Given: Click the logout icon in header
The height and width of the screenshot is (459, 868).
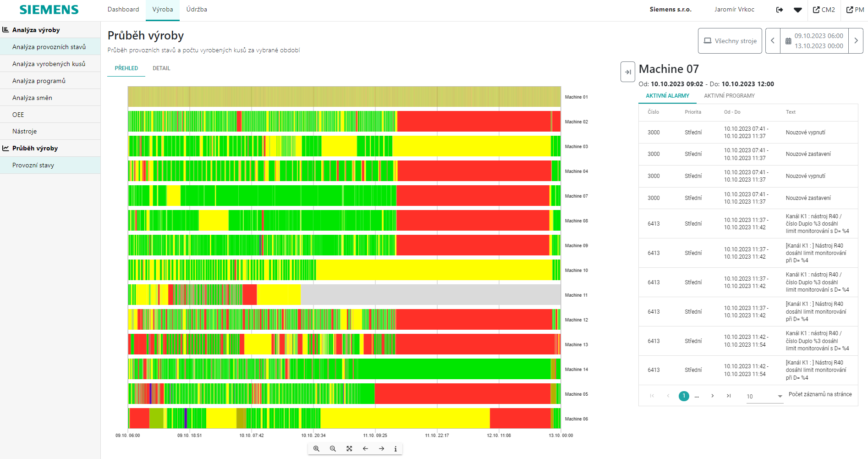Looking at the screenshot, I should pyautogui.click(x=779, y=10).
